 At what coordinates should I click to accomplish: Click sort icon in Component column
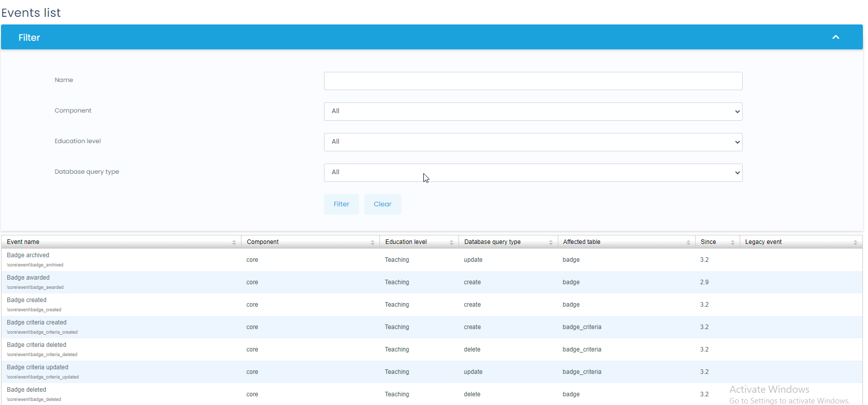372,242
